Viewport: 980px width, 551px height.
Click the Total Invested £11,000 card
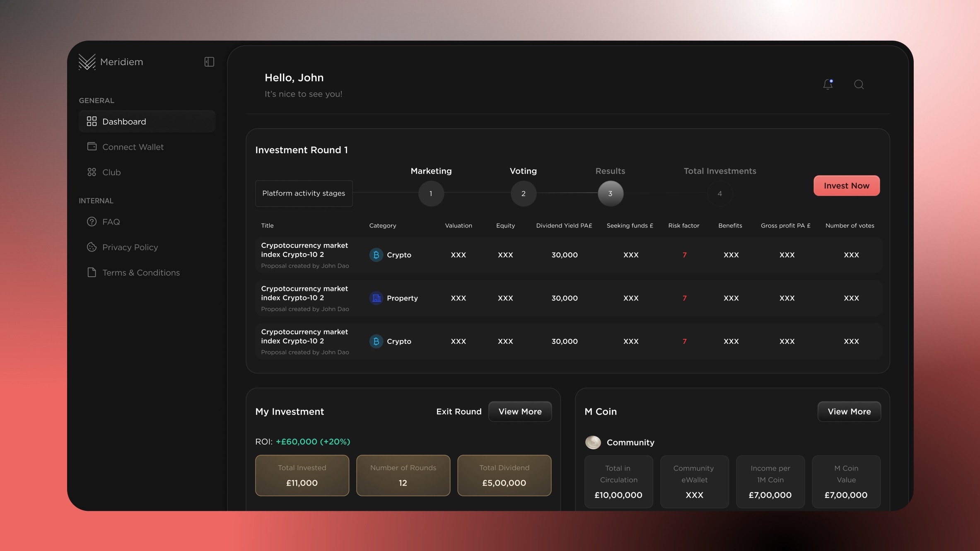302,475
